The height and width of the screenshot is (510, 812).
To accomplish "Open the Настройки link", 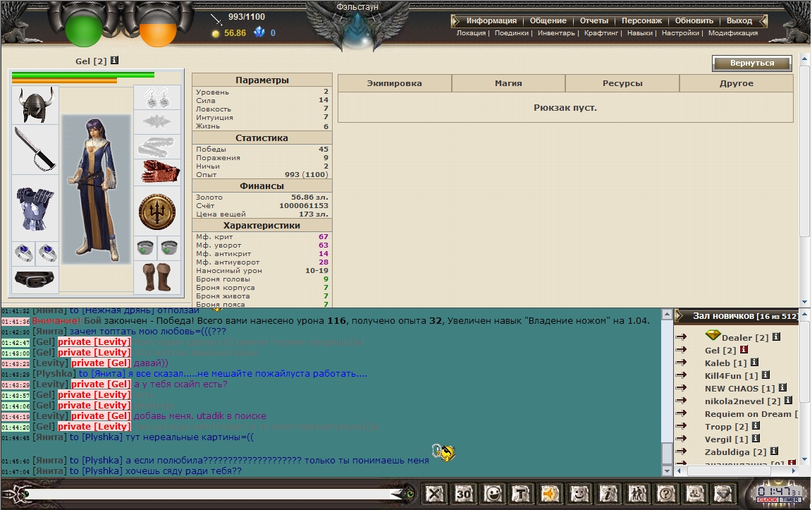I will (x=680, y=32).
